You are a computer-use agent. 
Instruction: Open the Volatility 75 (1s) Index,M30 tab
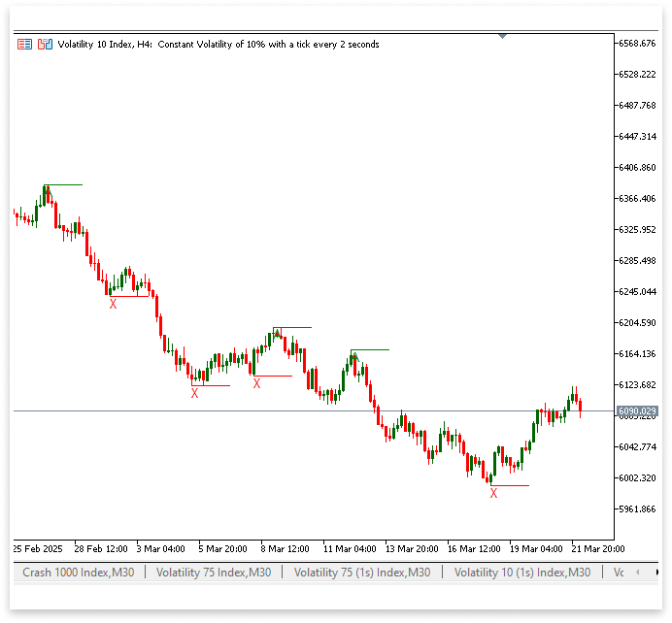coord(362,572)
